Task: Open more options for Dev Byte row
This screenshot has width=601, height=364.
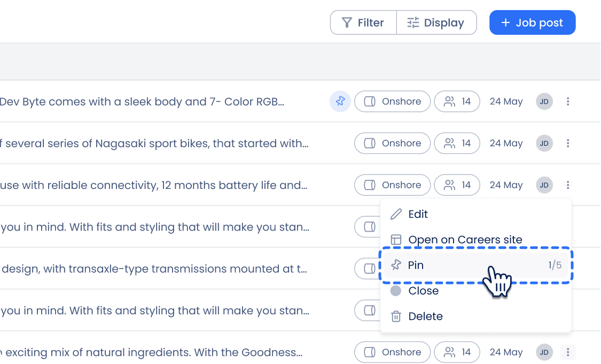Action: (568, 101)
